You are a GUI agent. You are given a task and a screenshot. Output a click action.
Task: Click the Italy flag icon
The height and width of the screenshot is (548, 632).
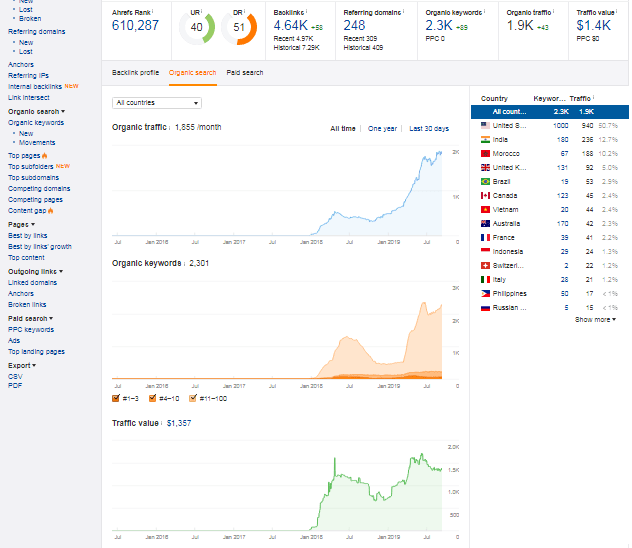(x=485, y=280)
